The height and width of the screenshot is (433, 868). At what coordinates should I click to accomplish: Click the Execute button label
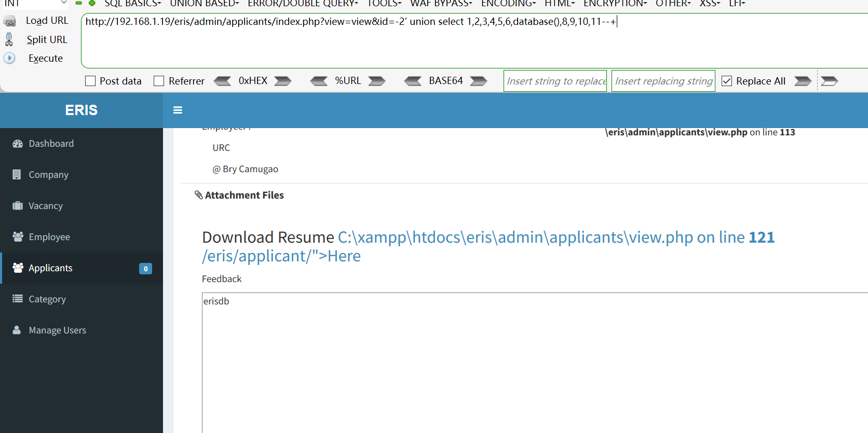(x=46, y=59)
